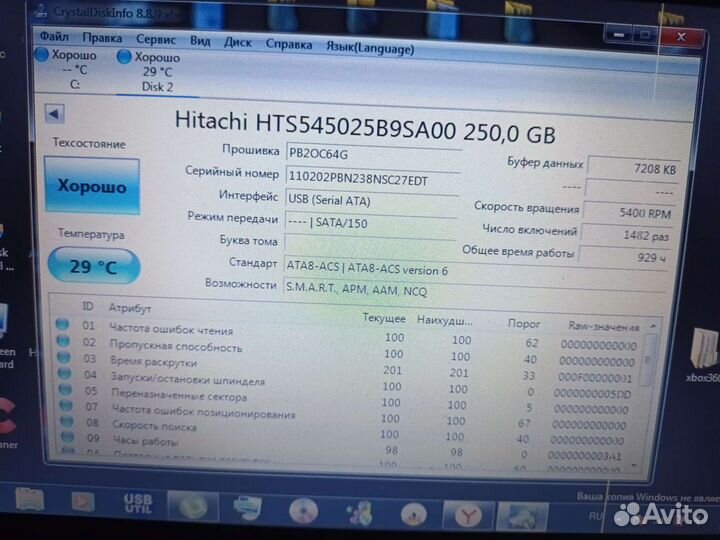The width and height of the screenshot is (720, 540).
Task: Open the media player taskbar icon
Action: [x=83, y=501]
